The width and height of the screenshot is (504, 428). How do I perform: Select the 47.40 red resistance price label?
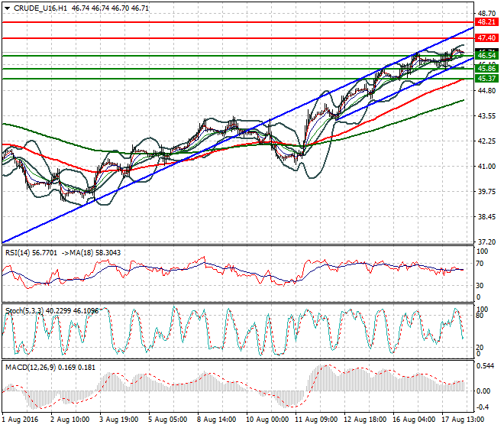tap(486, 38)
